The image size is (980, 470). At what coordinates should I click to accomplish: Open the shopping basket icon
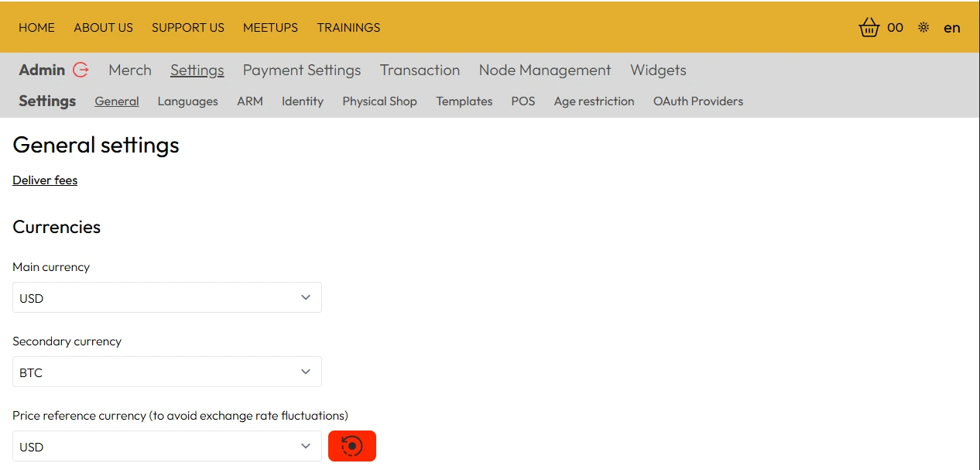coord(869,28)
